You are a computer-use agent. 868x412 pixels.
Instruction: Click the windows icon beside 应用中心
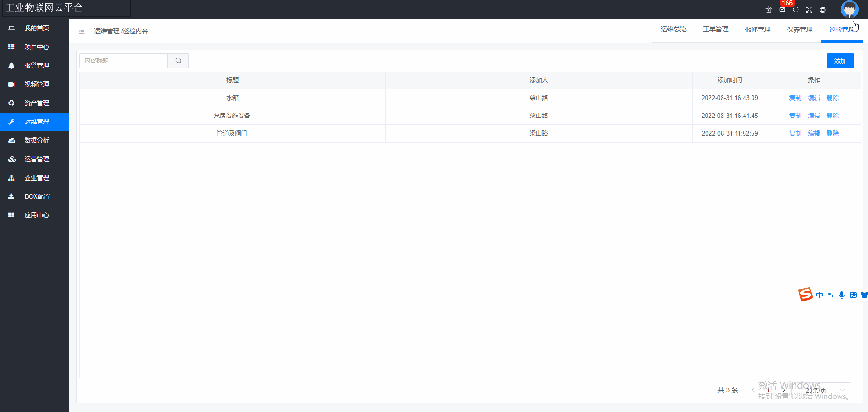(x=12, y=216)
